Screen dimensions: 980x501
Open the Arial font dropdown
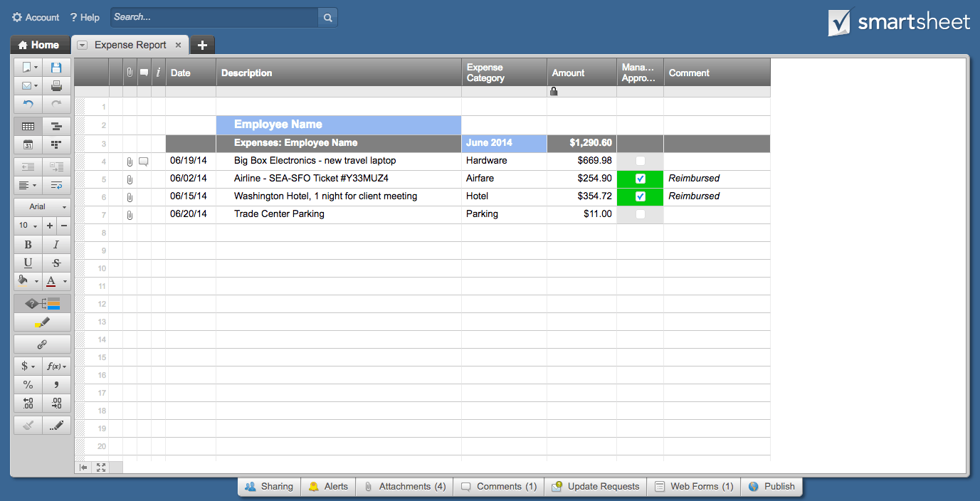click(42, 207)
